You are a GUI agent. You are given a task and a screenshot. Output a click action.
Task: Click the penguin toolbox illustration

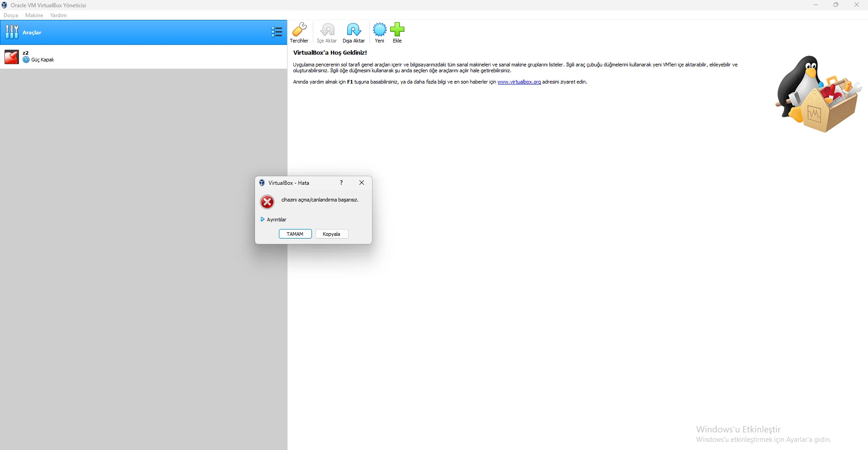coord(819,94)
